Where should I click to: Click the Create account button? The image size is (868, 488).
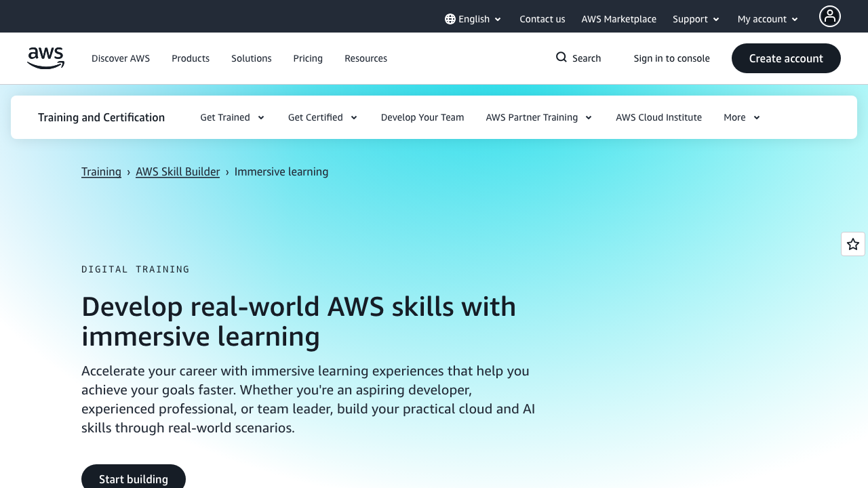tap(786, 58)
